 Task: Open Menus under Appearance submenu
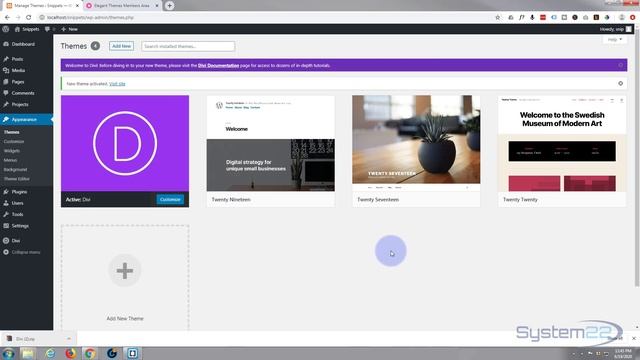11,160
